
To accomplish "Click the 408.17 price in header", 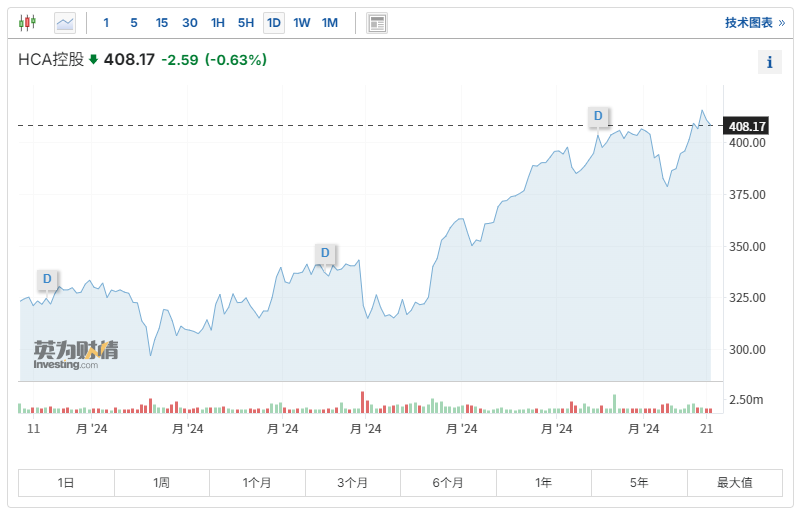I will click(x=129, y=60).
